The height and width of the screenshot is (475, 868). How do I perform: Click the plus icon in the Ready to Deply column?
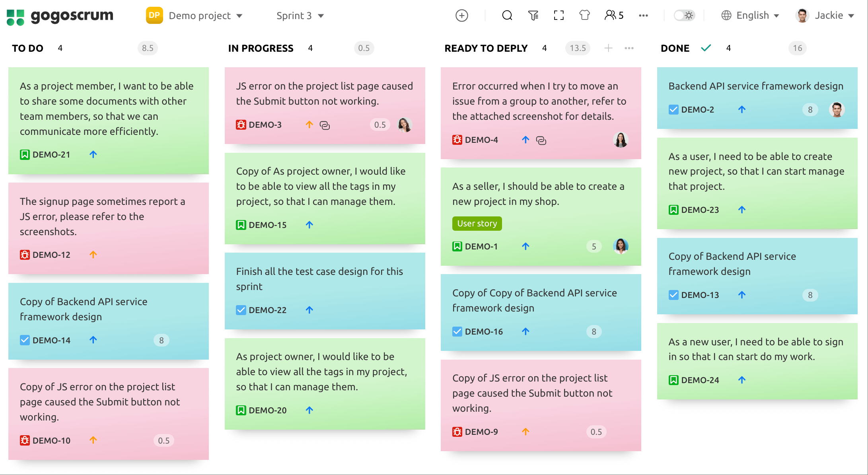(x=608, y=48)
